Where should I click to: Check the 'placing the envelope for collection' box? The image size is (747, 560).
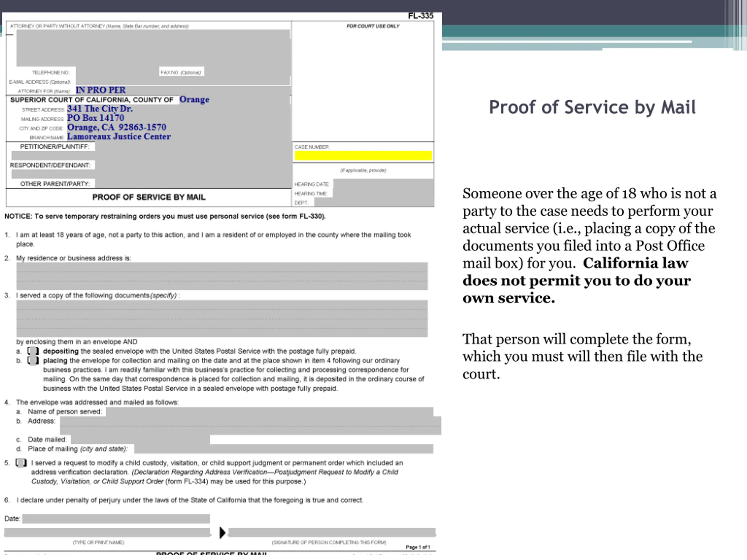[33, 360]
